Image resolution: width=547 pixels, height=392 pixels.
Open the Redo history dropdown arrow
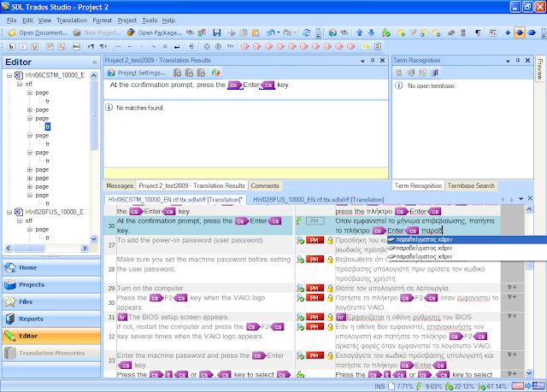tap(295, 32)
